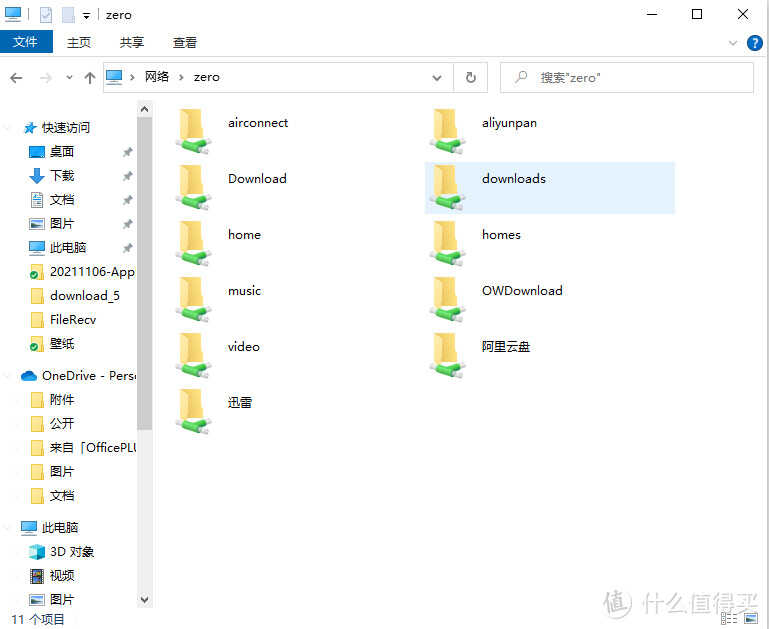Select 图片 under 此电脑

62,600
